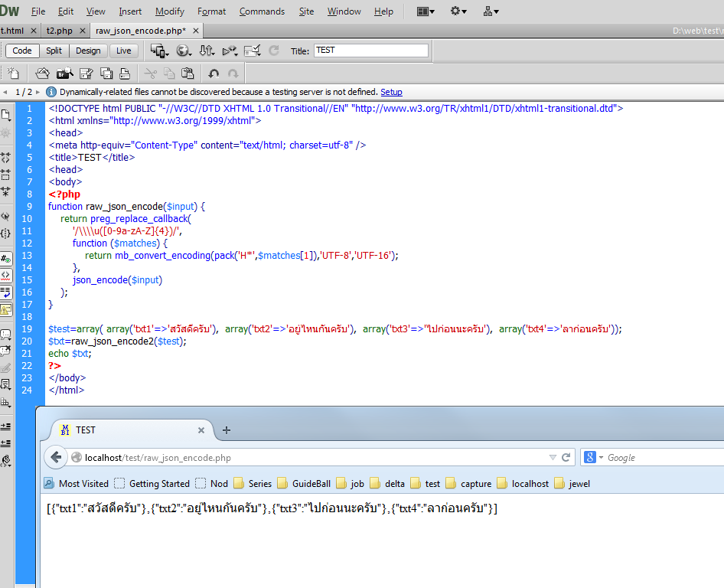Click the Indent Code icon in left gutter
Image resolution: width=724 pixels, height=588 pixels.
click(x=5, y=426)
